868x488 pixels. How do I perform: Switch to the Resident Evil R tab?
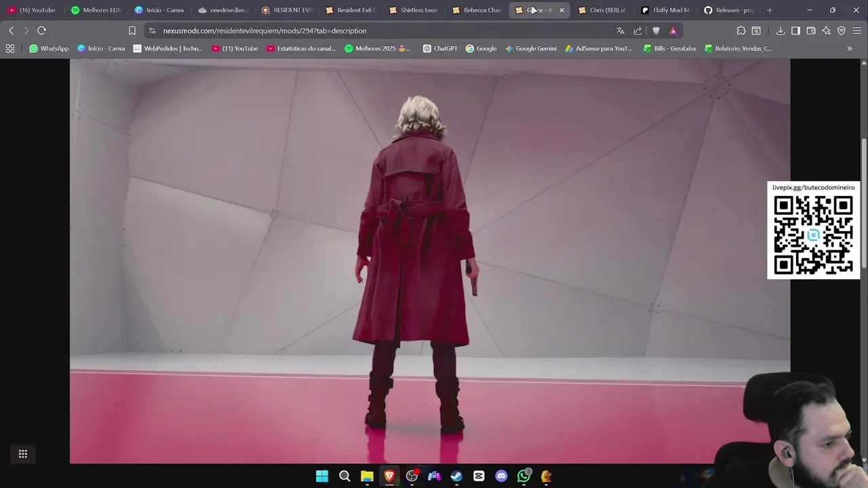click(x=350, y=10)
